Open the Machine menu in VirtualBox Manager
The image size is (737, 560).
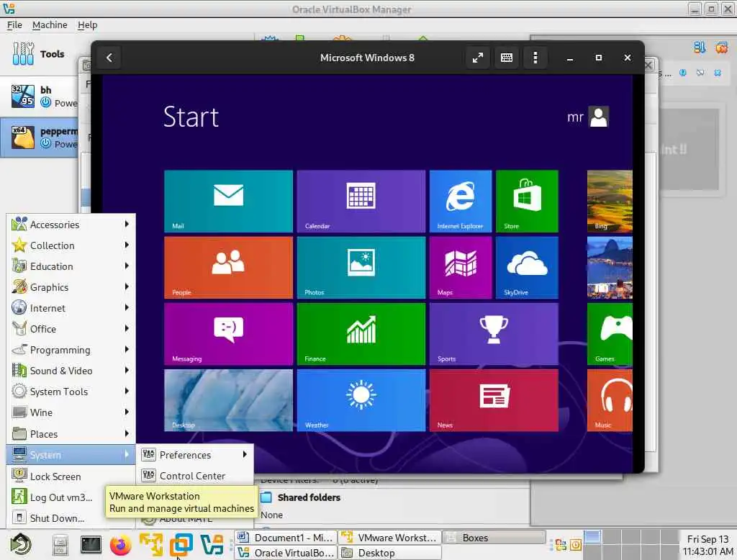click(50, 25)
